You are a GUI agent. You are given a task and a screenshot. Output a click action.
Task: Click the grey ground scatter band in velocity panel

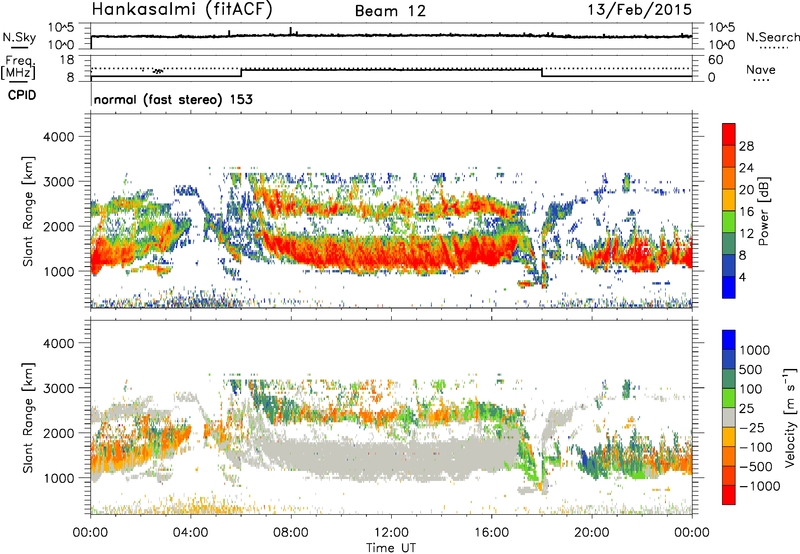[391, 457]
